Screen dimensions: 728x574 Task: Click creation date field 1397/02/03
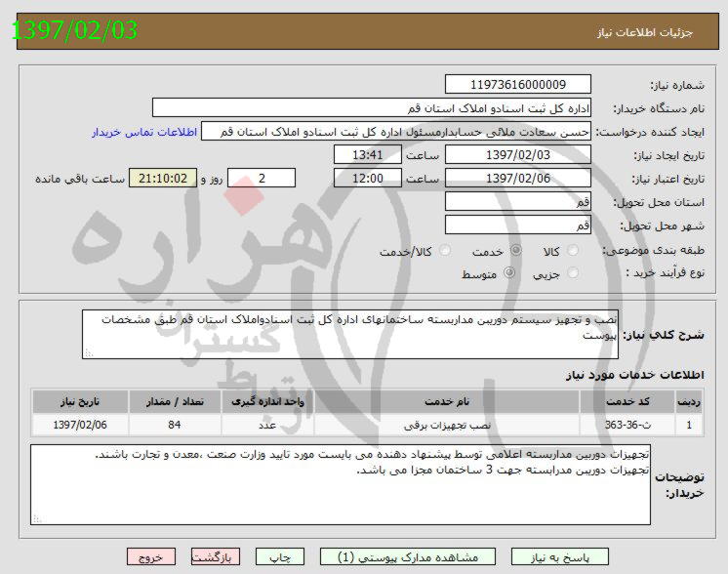pyautogui.click(x=517, y=154)
